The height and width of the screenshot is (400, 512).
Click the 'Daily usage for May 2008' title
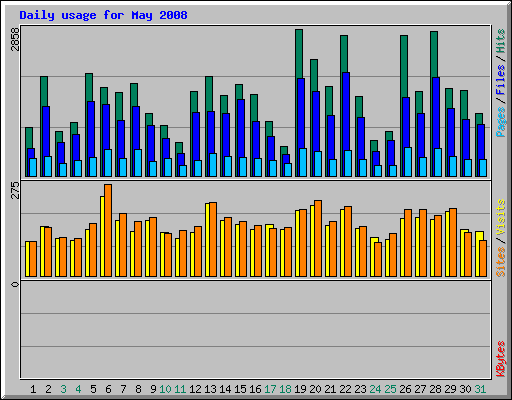[103, 15]
